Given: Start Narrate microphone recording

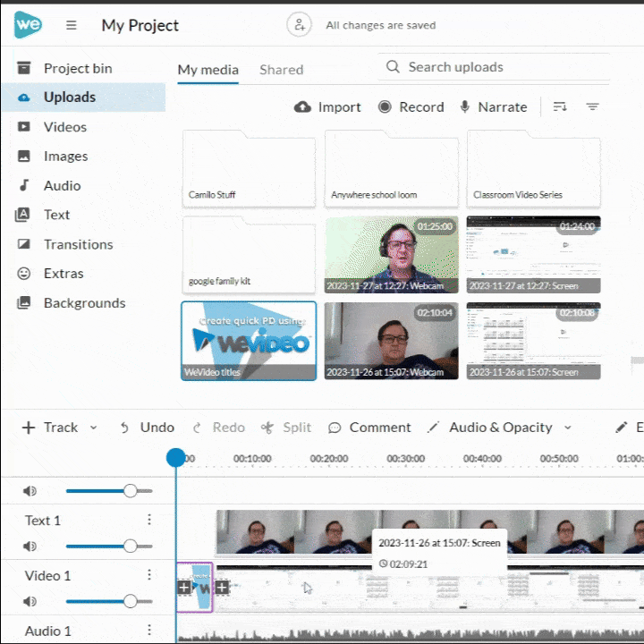Looking at the screenshot, I should pyautogui.click(x=493, y=106).
